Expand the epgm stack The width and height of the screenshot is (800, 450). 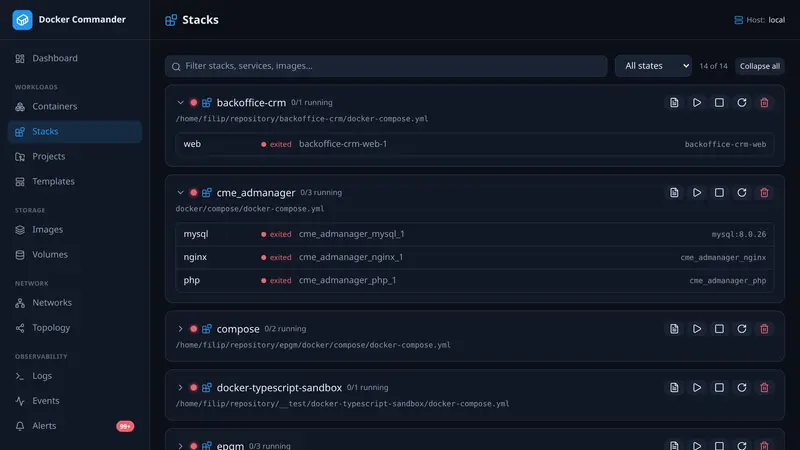coord(180,445)
